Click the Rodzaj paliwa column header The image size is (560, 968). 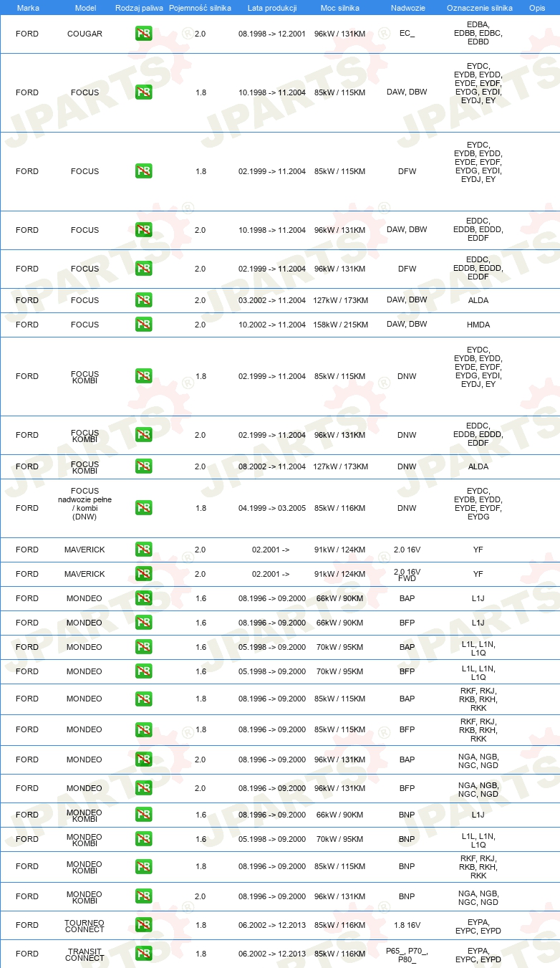coord(139,8)
